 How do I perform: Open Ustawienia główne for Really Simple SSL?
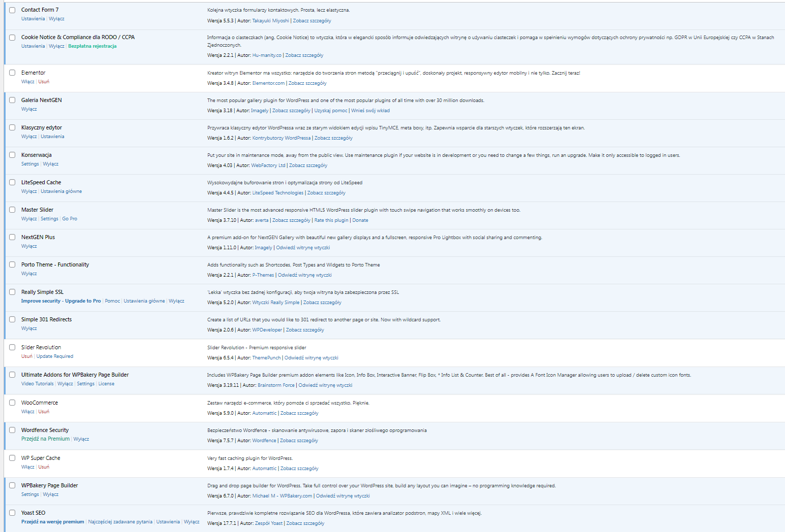[x=144, y=301]
